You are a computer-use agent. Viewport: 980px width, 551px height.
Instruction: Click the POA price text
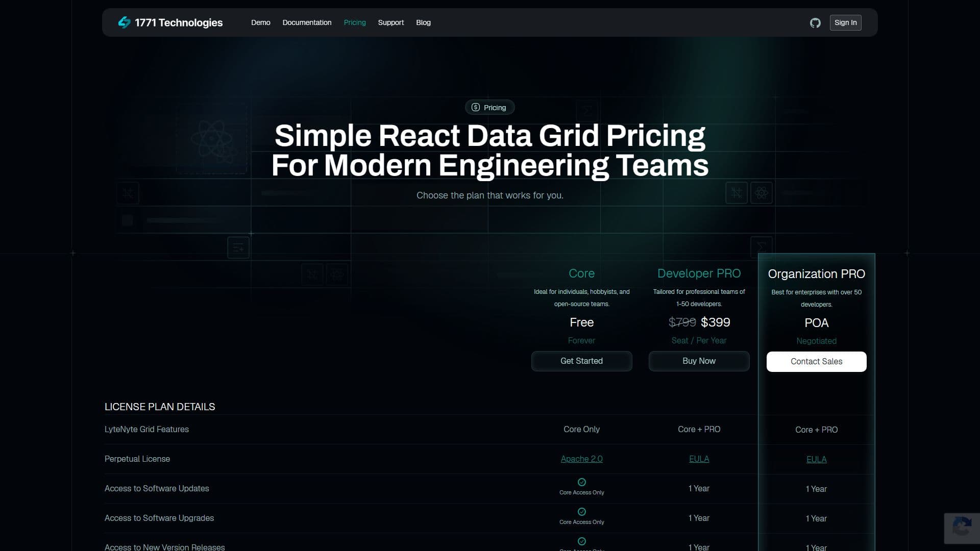coord(817,323)
